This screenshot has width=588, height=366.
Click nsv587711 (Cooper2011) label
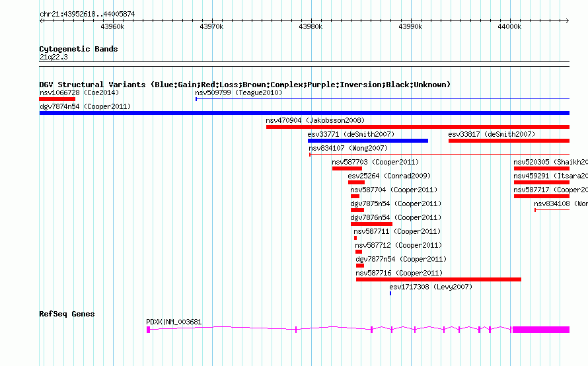point(397,231)
